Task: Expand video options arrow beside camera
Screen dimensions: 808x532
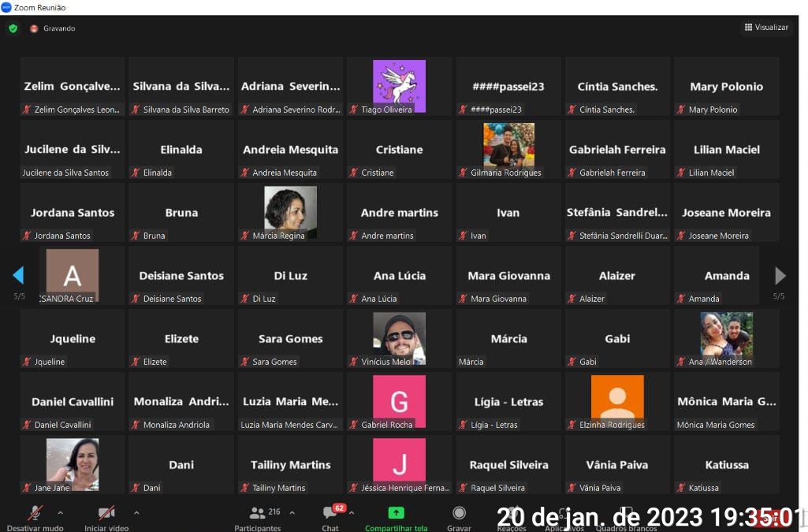Action: tap(136, 512)
